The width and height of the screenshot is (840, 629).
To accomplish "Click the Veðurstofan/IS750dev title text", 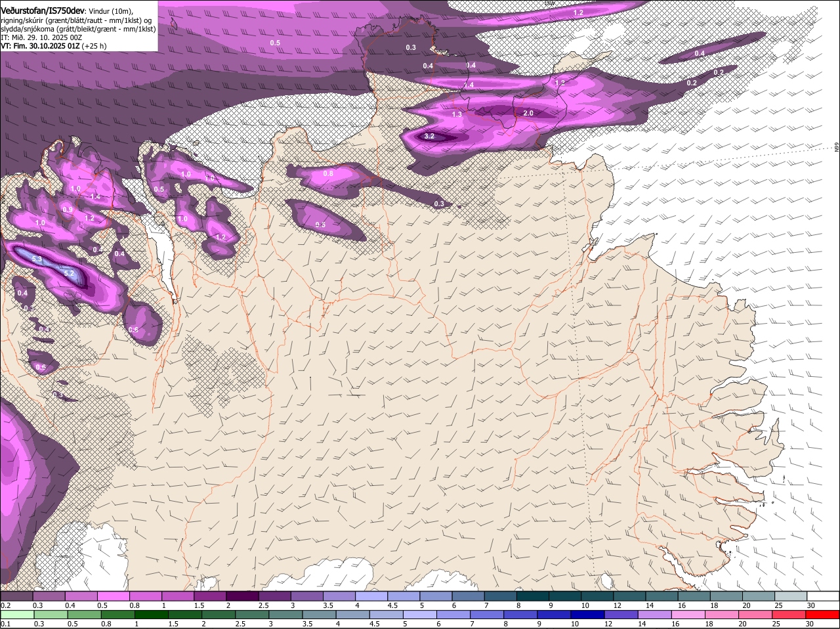I will (43, 10).
